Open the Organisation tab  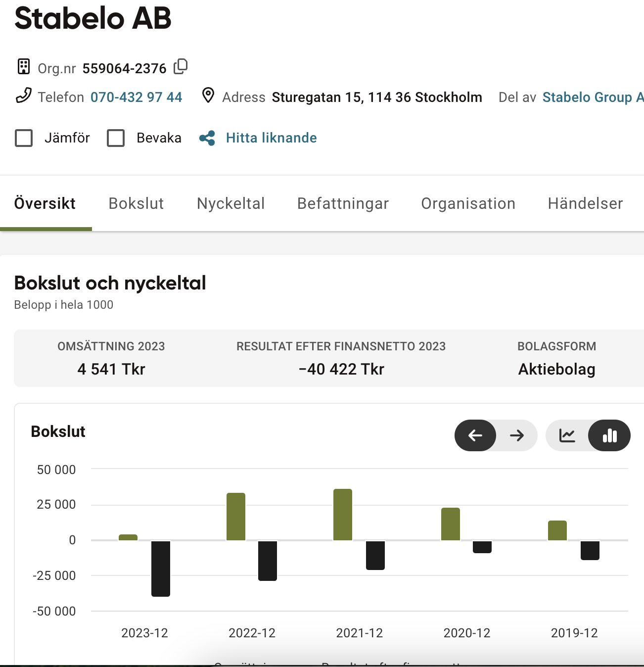pyautogui.click(x=468, y=203)
